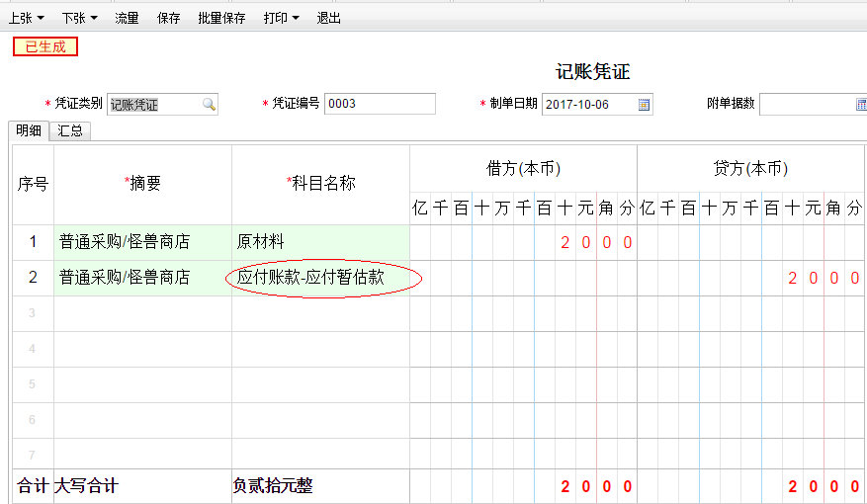The height and width of the screenshot is (504, 867).
Task: Click the 已生成 status label
Action: (45, 46)
